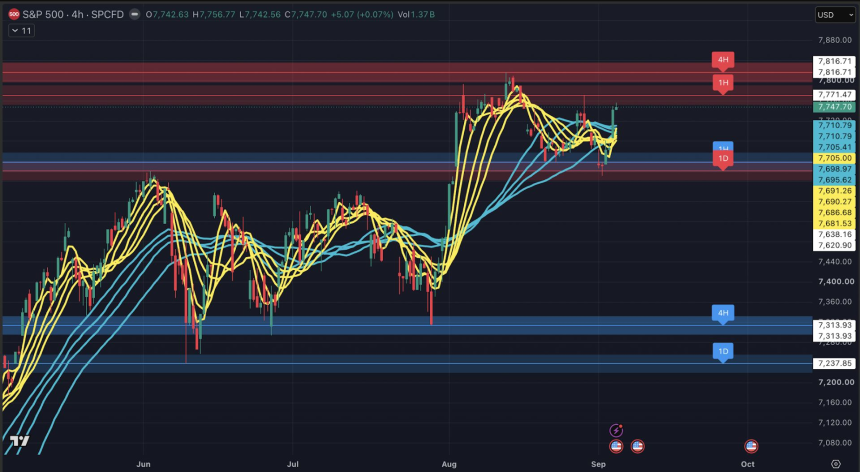Click the yellow 7,691.26 price label
This screenshot has height=472, width=860.
(x=835, y=191)
